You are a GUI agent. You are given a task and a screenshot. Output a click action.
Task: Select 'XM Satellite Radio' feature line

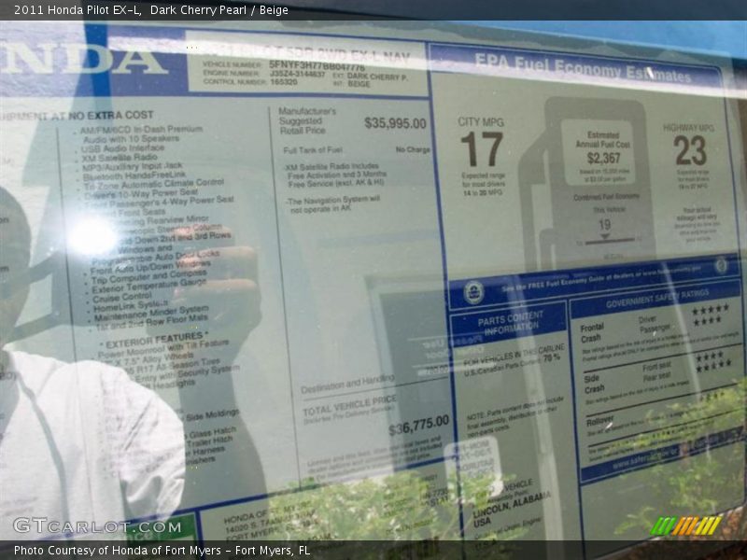coord(120,158)
